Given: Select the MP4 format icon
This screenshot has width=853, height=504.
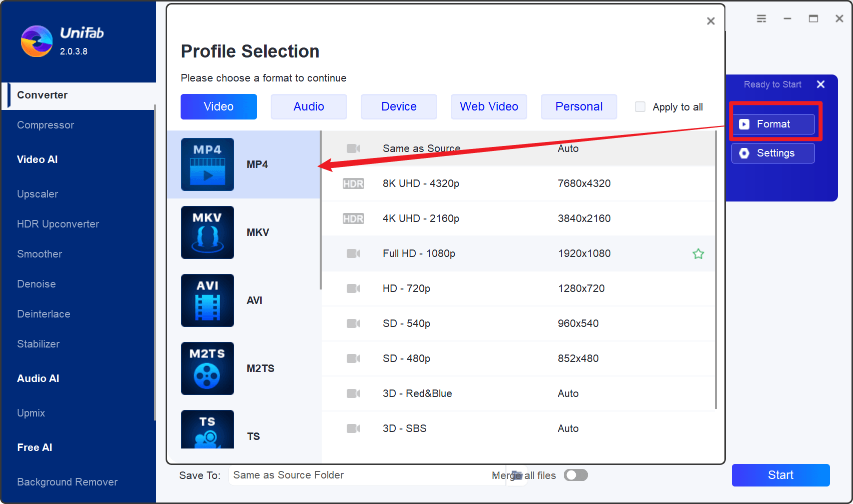Looking at the screenshot, I should (x=207, y=164).
